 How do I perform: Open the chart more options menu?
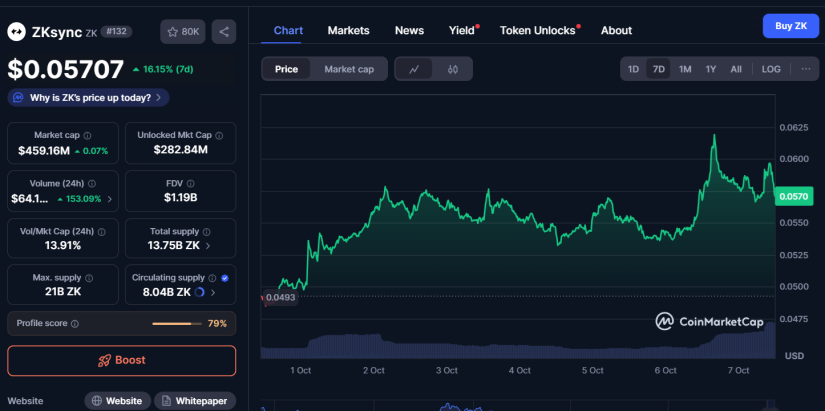pyautogui.click(x=805, y=69)
